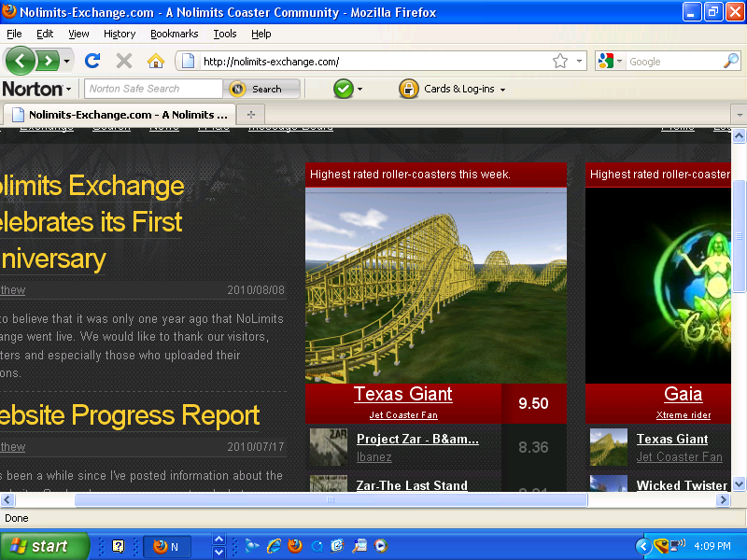Open the Edit menu
The width and height of the screenshot is (747, 560).
pos(45,34)
